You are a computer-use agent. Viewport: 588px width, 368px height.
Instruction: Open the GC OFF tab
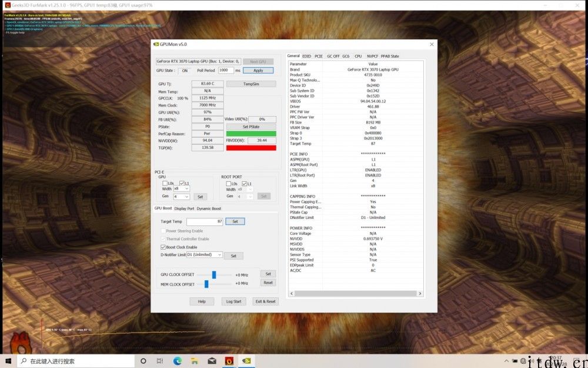[333, 56]
